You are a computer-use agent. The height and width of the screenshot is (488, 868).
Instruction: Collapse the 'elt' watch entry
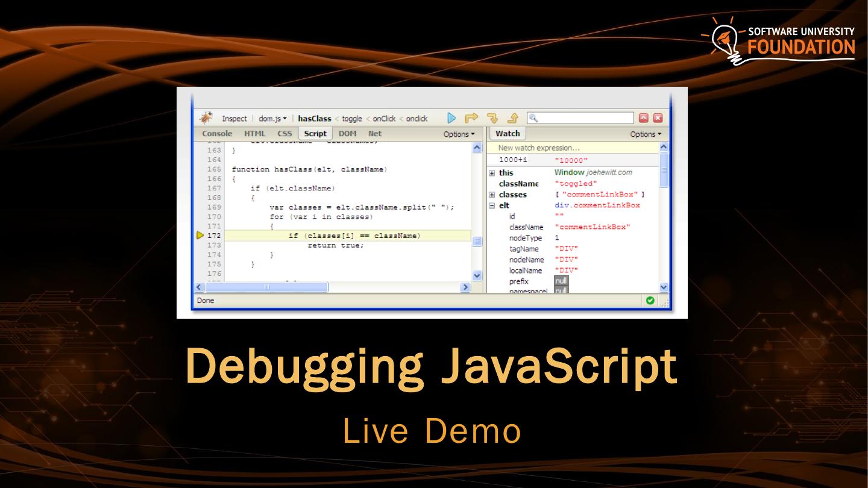(492, 205)
